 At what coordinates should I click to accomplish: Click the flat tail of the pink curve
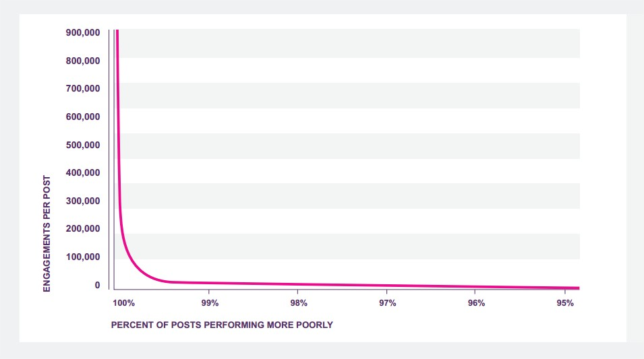pyautogui.click(x=405, y=286)
